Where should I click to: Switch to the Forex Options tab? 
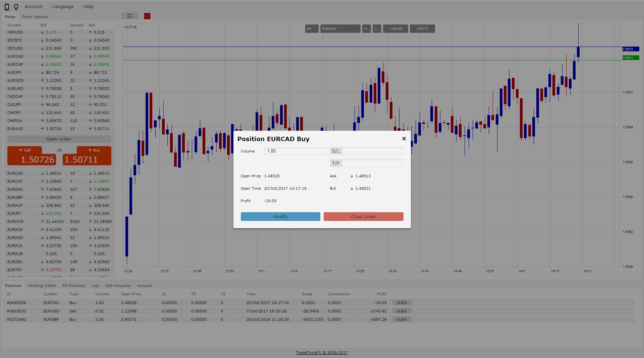[35, 16]
